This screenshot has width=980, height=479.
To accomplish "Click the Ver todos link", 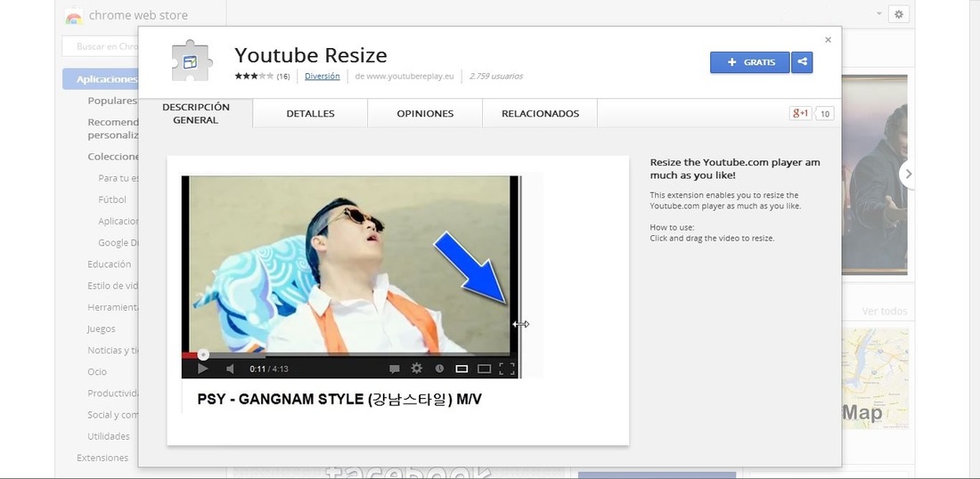I will (885, 311).
